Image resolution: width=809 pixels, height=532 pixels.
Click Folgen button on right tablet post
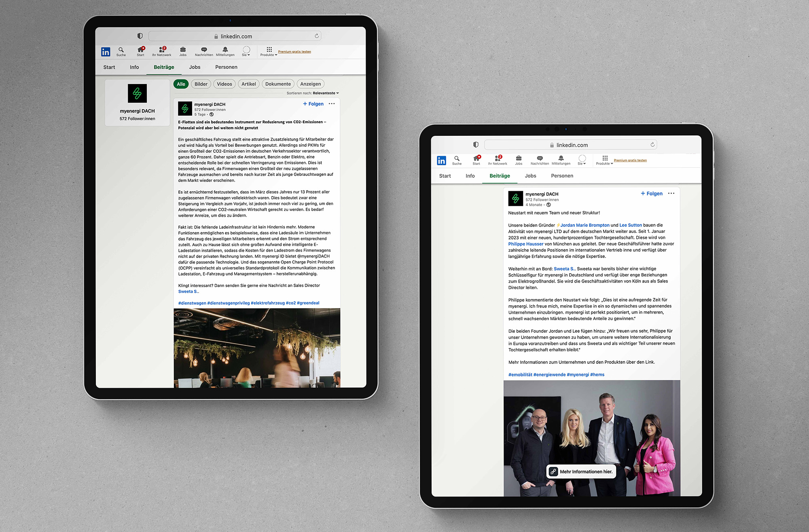coord(652,194)
